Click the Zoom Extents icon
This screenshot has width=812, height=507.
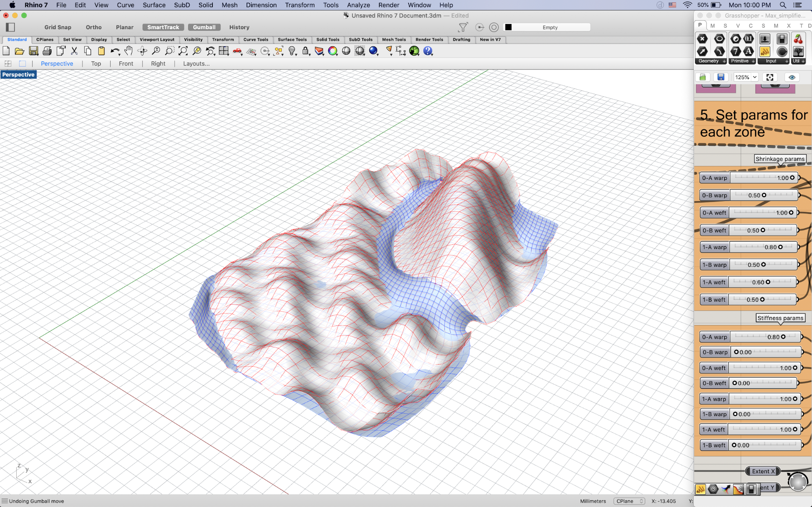[183, 51]
